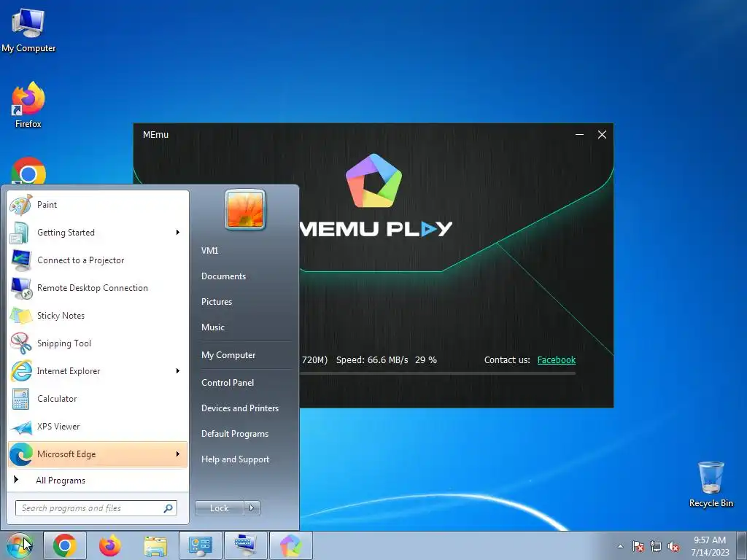Open Control Panel from Start menu
Viewport: 747px width, 560px height.
[x=228, y=383]
